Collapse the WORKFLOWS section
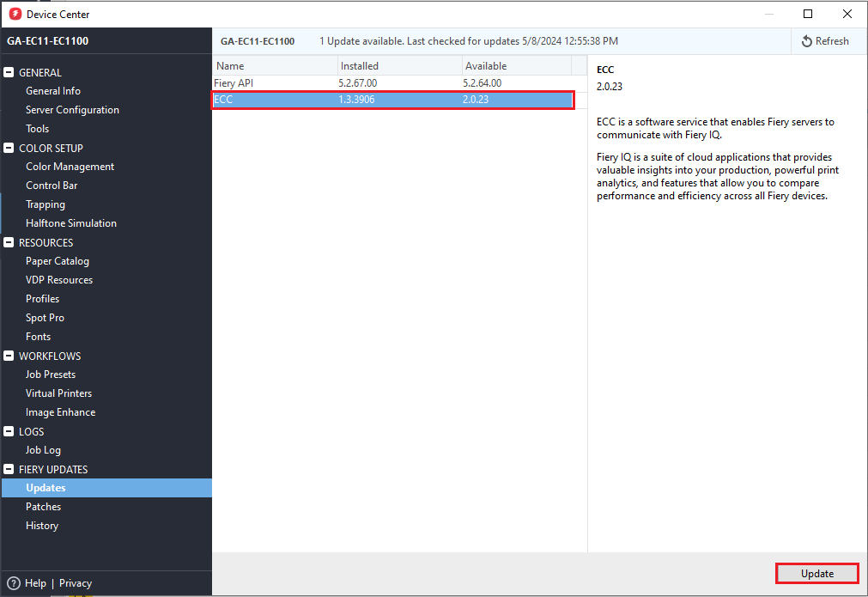This screenshot has width=868, height=597. point(9,356)
